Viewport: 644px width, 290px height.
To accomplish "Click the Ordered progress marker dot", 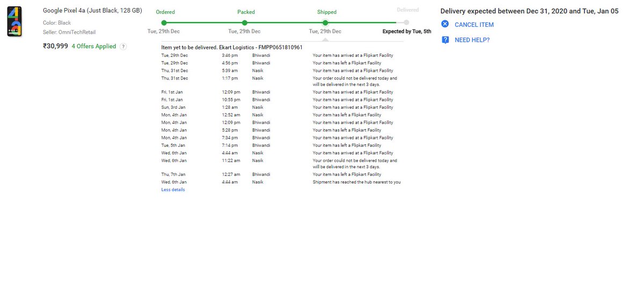I will point(164,23).
